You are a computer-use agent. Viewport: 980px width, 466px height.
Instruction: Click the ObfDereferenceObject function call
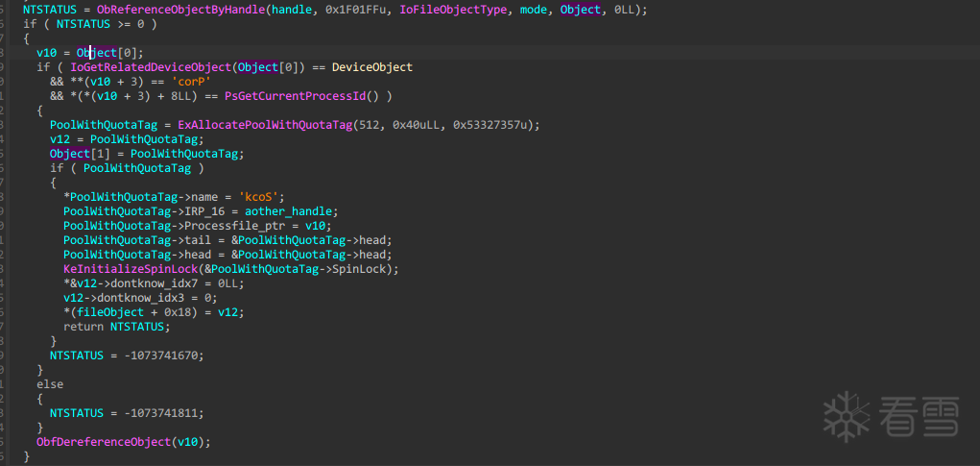(103, 442)
